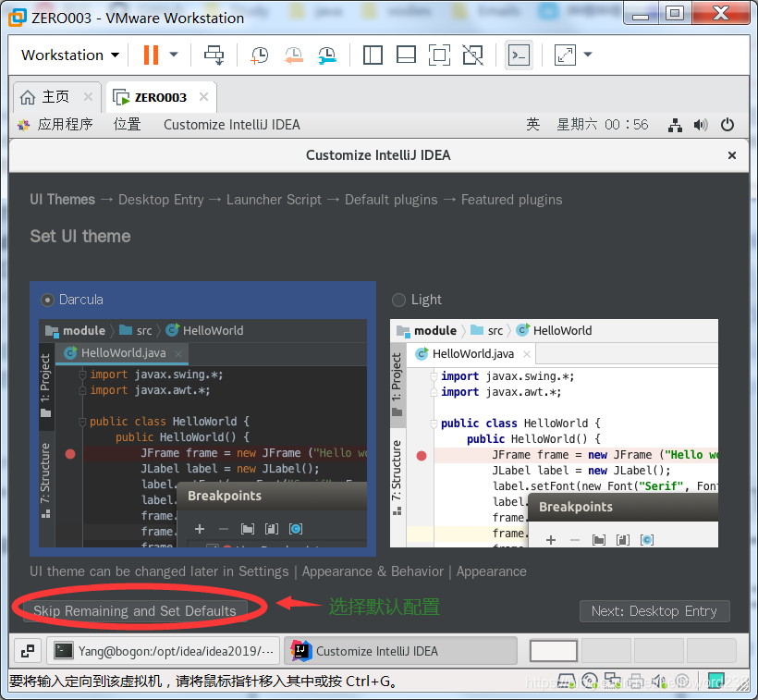
Task: Send Ctrl+Alt+Del to the virtual machine
Action: tap(214, 55)
